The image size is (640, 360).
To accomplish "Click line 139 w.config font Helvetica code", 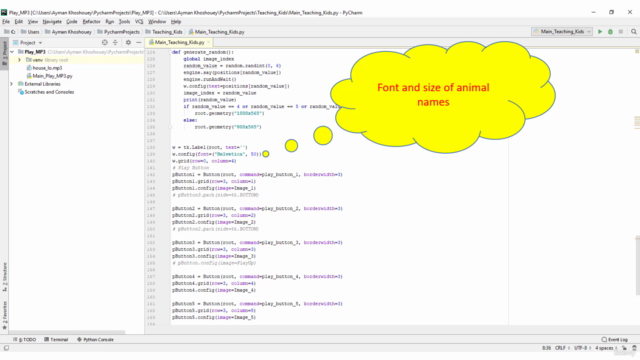I will 216,154.
